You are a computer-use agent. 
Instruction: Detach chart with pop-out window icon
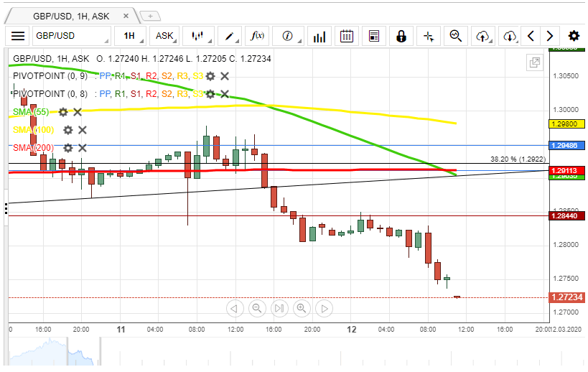point(535,62)
